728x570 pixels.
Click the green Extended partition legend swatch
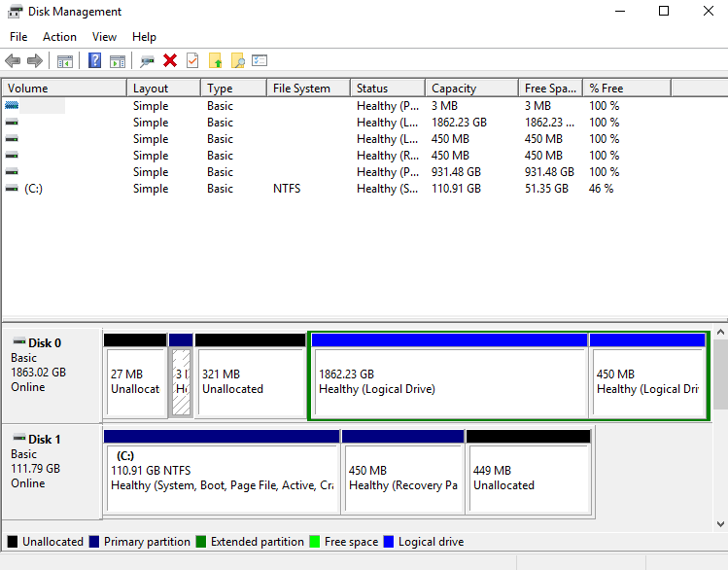(201, 542)
